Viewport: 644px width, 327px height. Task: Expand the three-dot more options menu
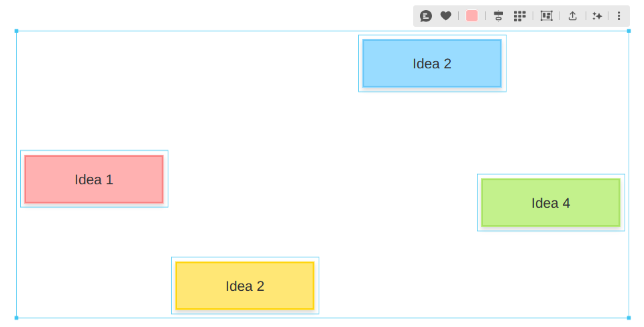(619, 16)
